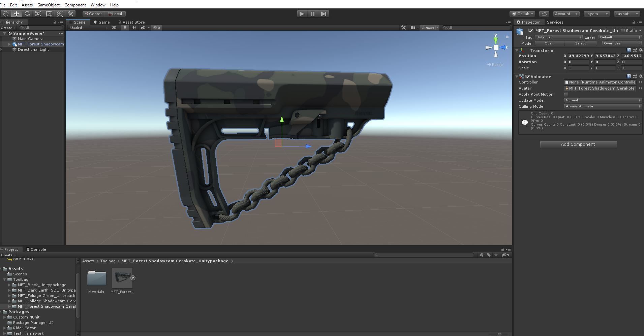The height and width of the screenshot is (336, 644).
Task: Open cloud services icon
Action: (544, 14)
